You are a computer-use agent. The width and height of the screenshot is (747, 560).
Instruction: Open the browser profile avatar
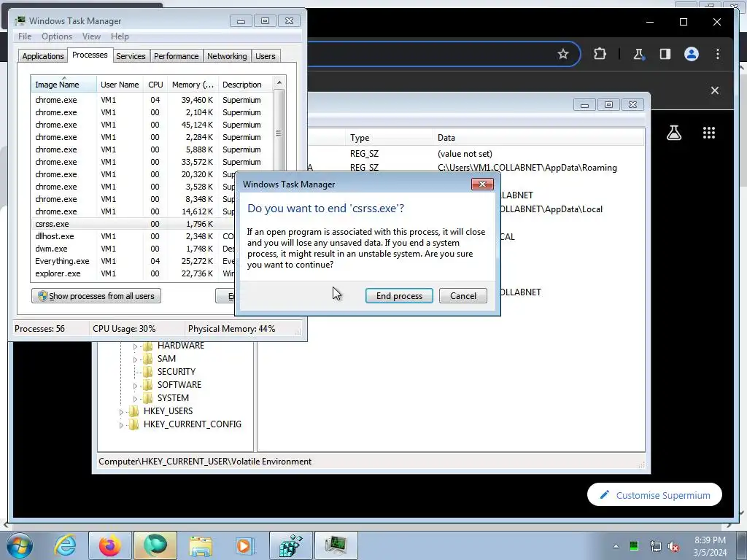click(692, 54)
